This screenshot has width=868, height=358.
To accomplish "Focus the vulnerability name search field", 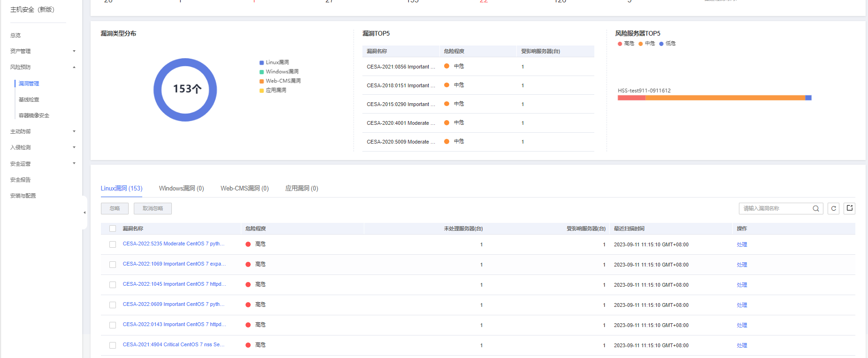I will 776,209.
